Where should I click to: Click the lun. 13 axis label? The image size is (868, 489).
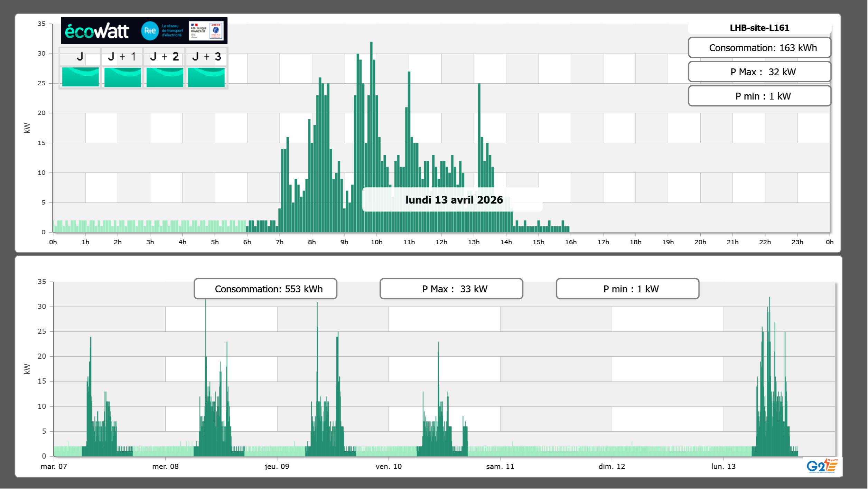723,467
